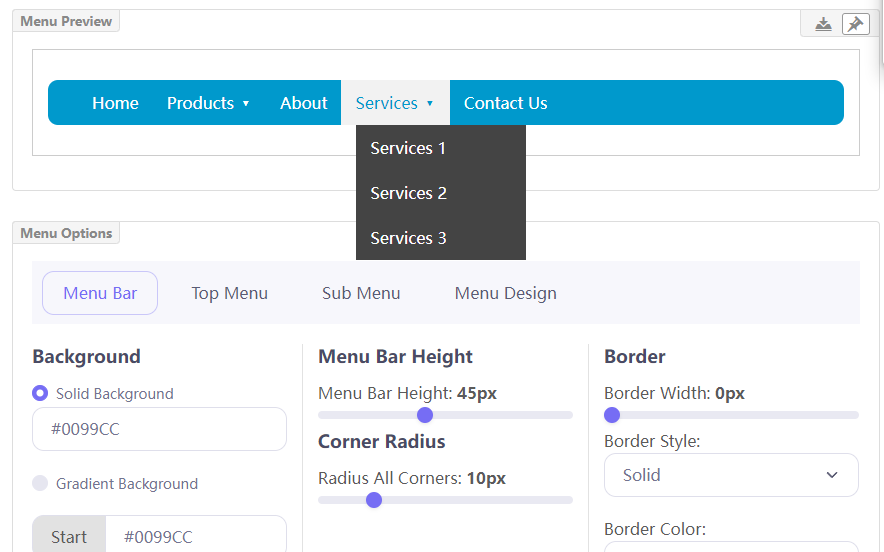Toggle the pin icon in Menu Preview
This screenshot has width=884, height=552.
(x=855, y=24)
